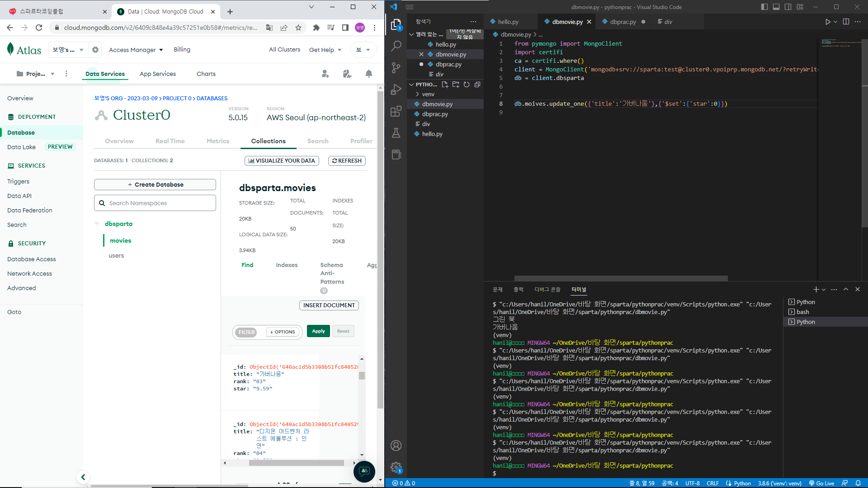This screenshot has height=488, width=868.
Task: Click the invite-to-project person icon in Atlas
Action: [x=325, y=74]
